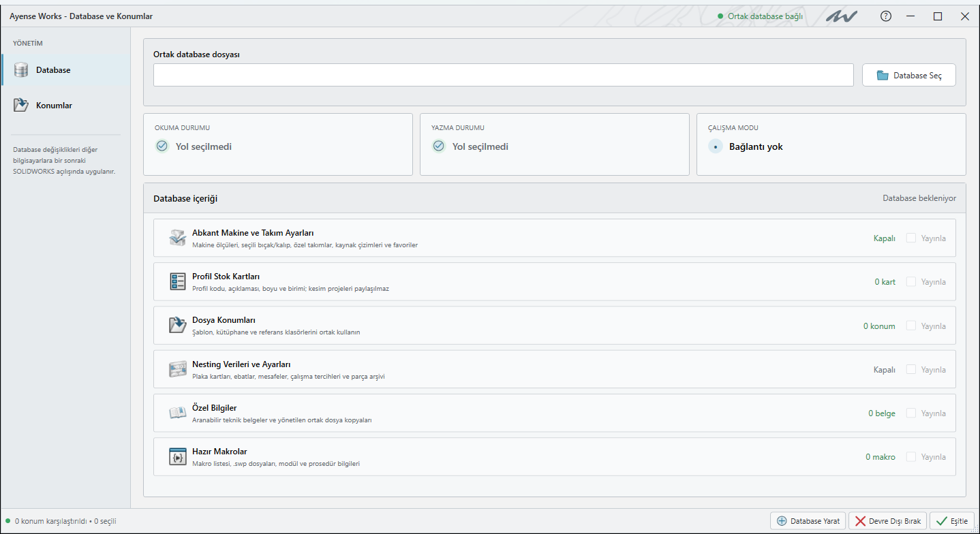The height and width of the screenshot is (534, 980).
Task: Enable Yayınla for Abkant Makine ve Takım Ayarları
Action: point(911,238)
